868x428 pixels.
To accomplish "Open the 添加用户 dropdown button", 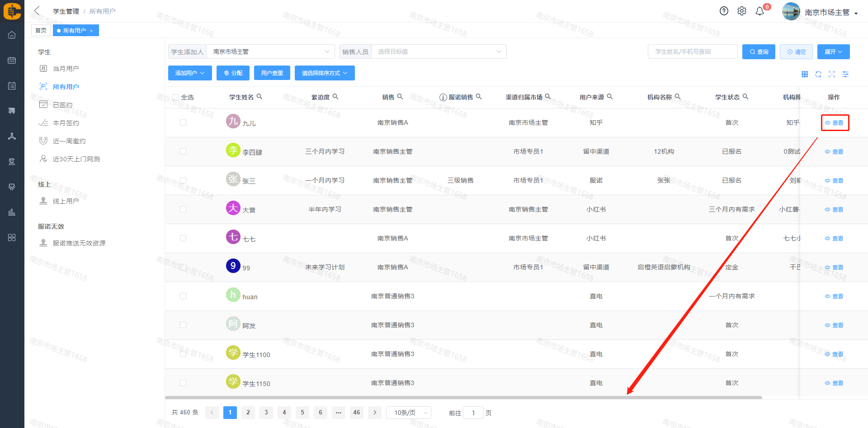I will point(190,73).
